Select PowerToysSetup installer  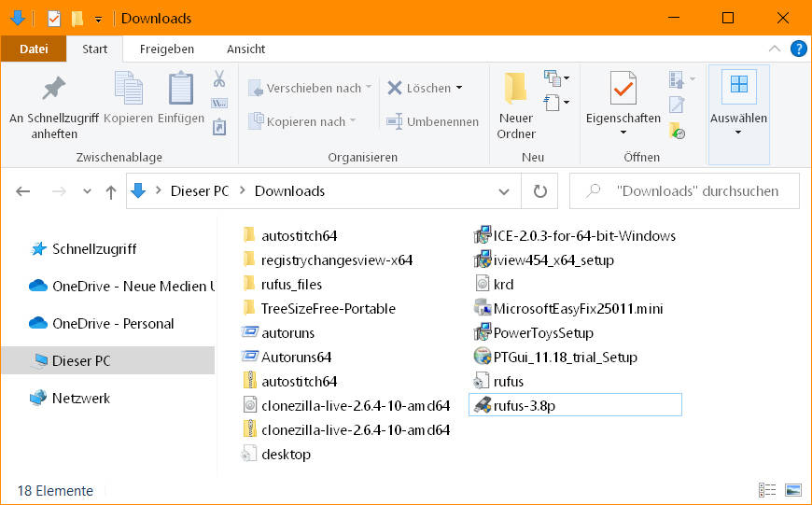click(534, 332)
